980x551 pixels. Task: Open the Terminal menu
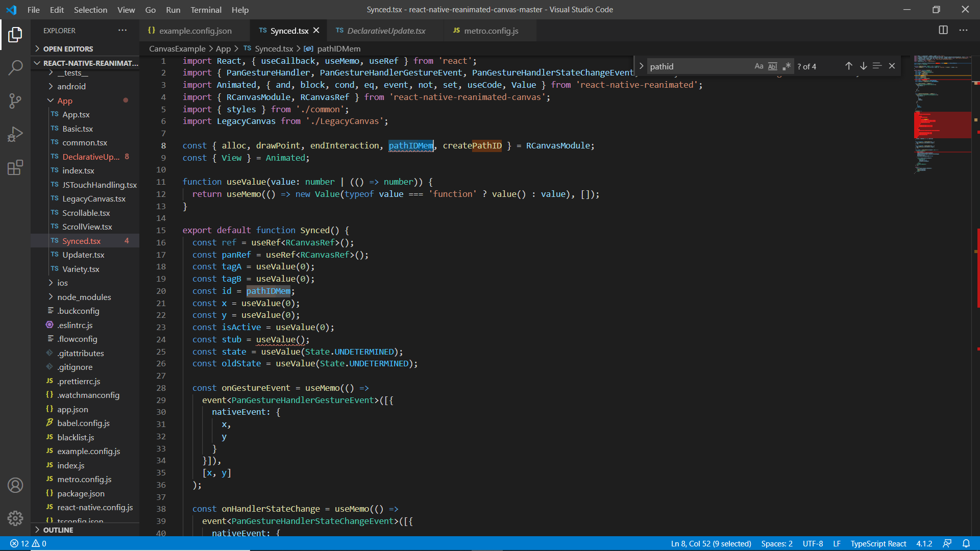[x=206, y=10]
